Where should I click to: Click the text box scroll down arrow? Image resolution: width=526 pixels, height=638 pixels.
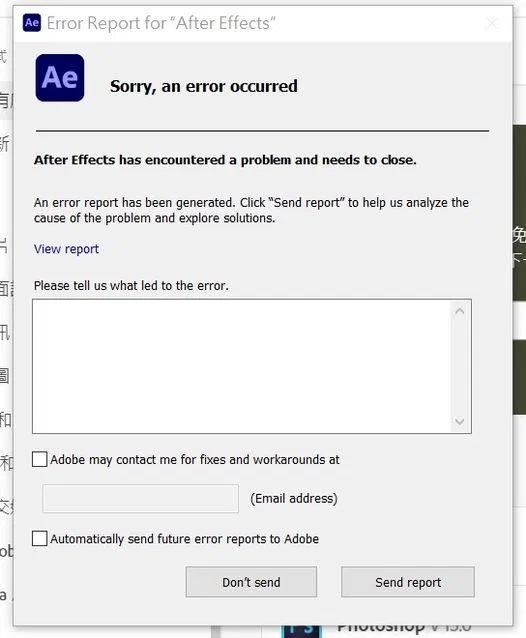tap(460, 422)
